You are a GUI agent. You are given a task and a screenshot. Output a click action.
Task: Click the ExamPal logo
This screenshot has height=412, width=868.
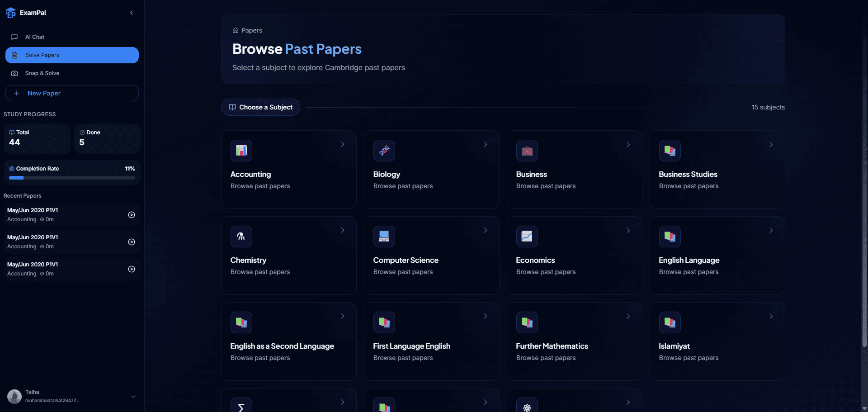point(11,13)
